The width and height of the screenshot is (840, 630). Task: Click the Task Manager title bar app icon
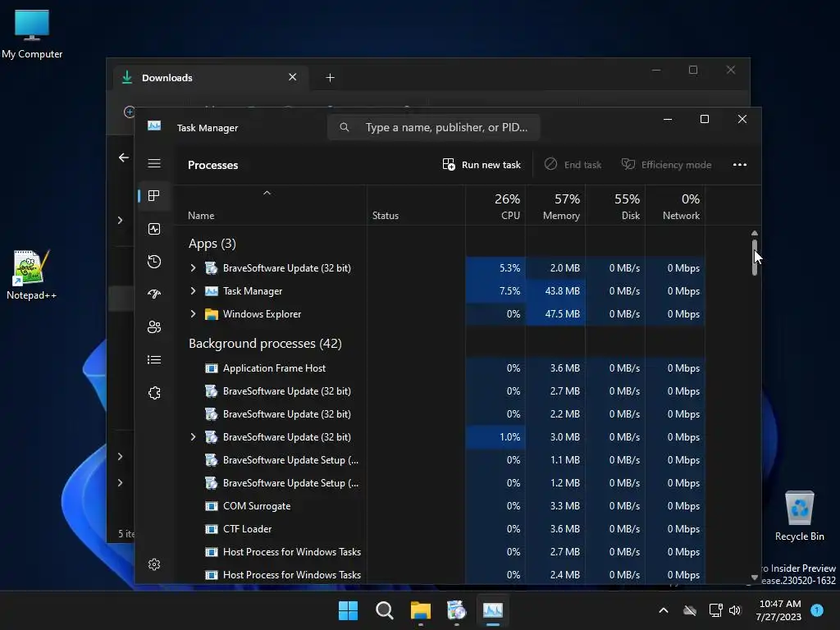154,126
